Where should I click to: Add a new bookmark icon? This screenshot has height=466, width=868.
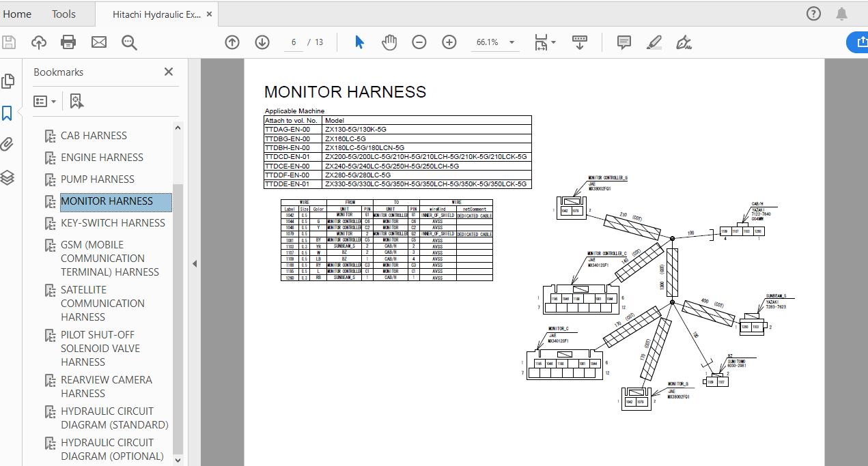tap(76, 102)
